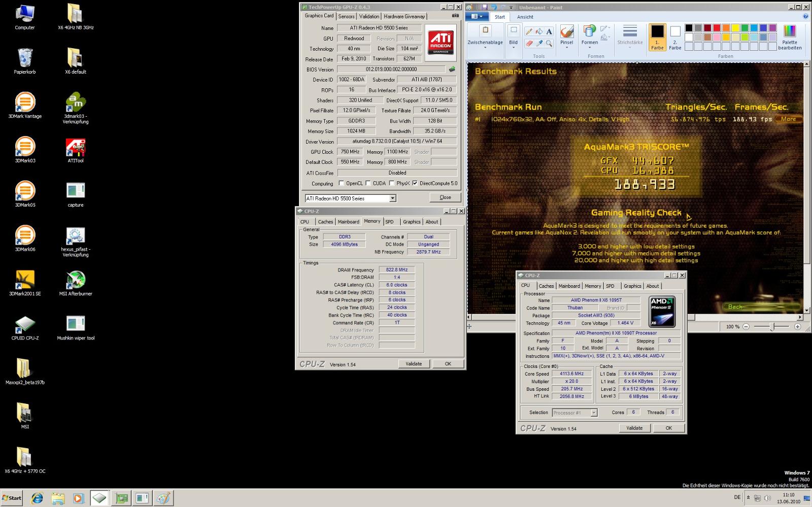The image size is (812, 507).
Task: Expand the Zwischenablage dropdown in Paint
Action: click(x=485, y=47)
